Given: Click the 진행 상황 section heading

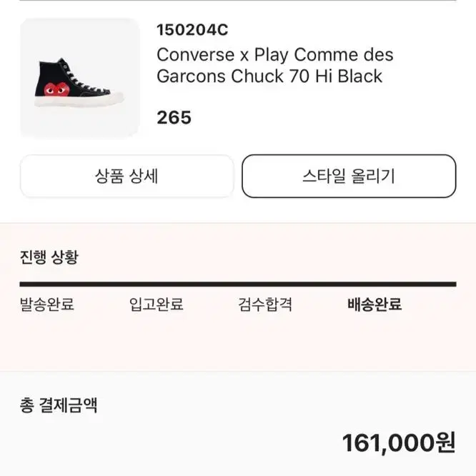Looking at the screenshot, I should (49, 257).
